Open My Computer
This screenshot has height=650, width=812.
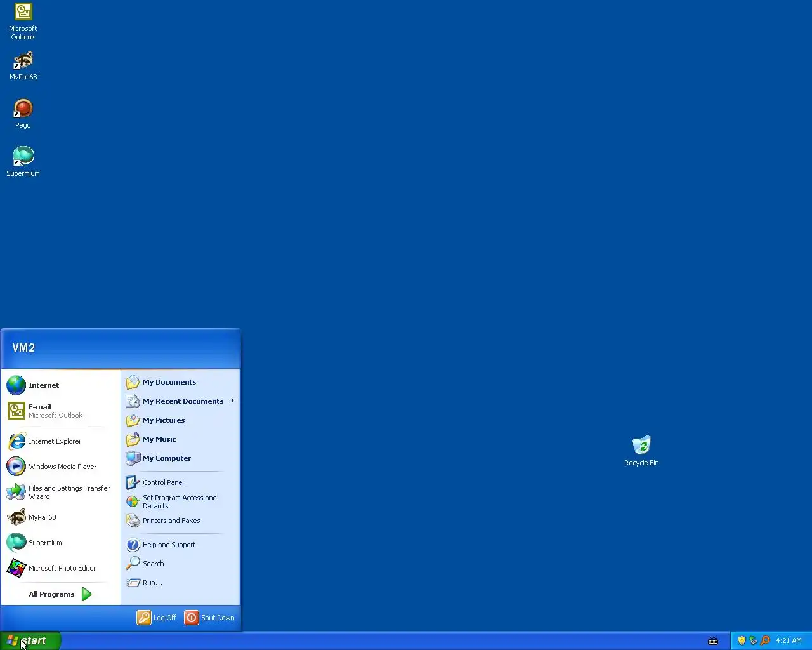pyautogui.click(x=181, y=458)
